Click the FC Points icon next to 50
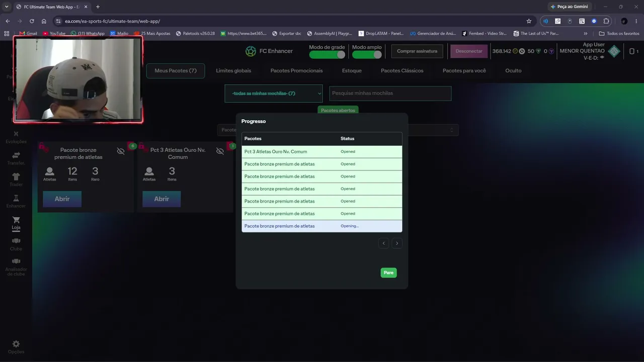The height and width of the screenshot is (362, 644). [x=538, y=51]
